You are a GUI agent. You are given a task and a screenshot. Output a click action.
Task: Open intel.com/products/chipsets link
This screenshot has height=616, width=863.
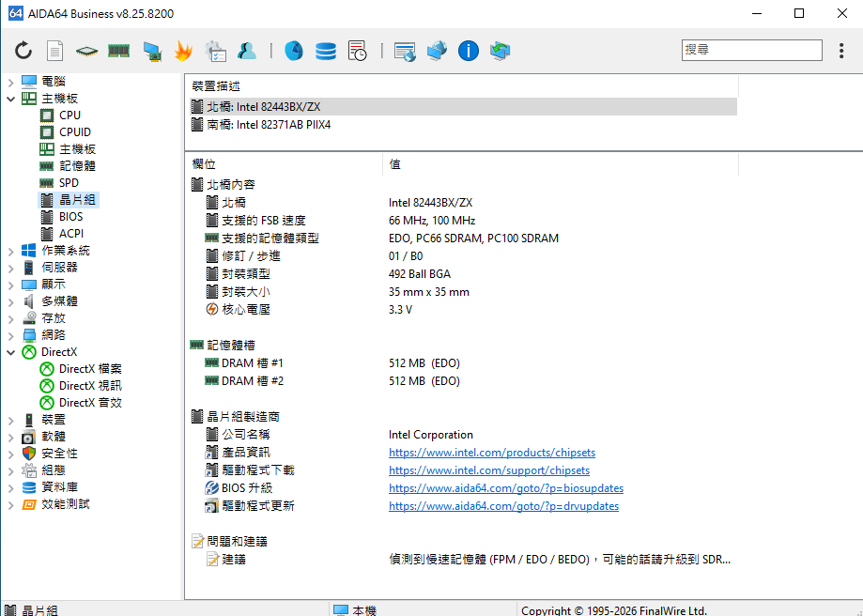[492, 453]
